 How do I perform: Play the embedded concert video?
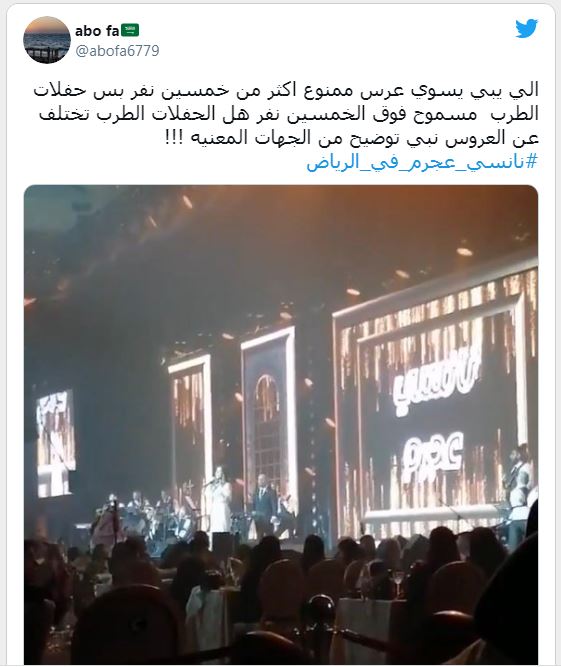pos(281,424)
